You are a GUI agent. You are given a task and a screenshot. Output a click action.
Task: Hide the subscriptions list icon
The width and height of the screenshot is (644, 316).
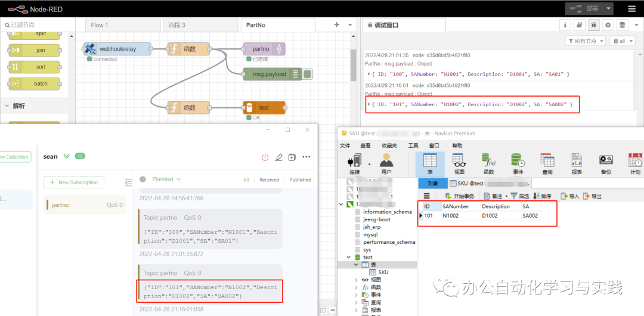(129, 182)
